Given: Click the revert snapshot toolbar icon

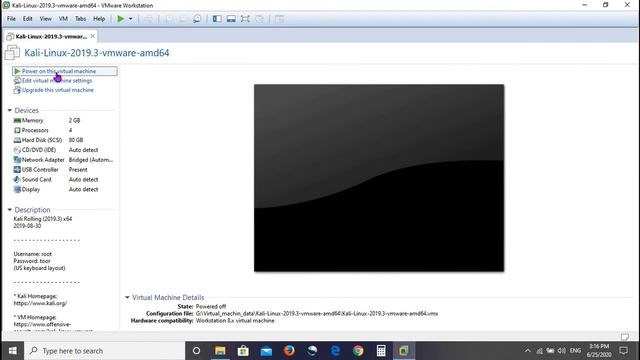Looking at the screenshot, I should tap(183, 19).
